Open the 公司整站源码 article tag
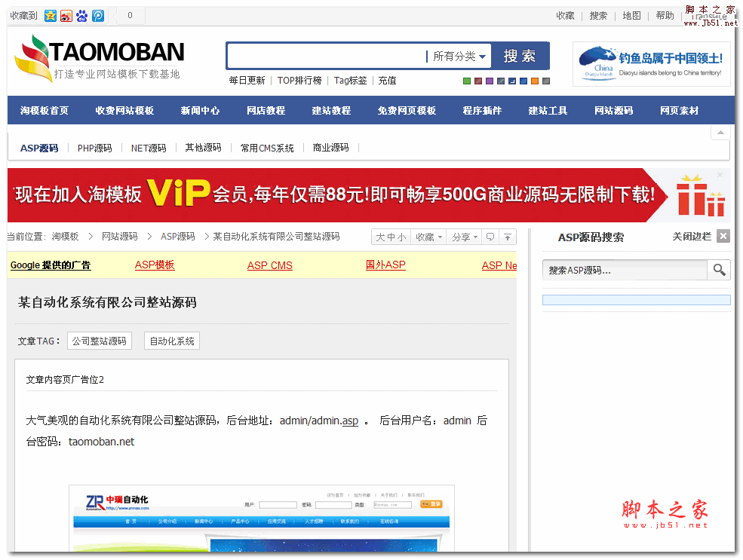Screen dimensions: 743x560 click(100, 341)
